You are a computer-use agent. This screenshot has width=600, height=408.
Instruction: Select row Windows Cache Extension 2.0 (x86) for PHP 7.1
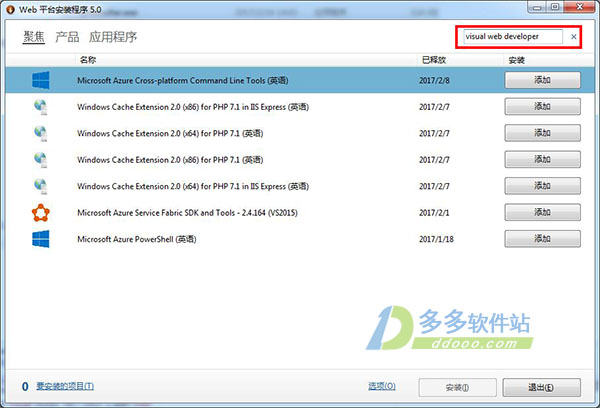click(300, 160)
